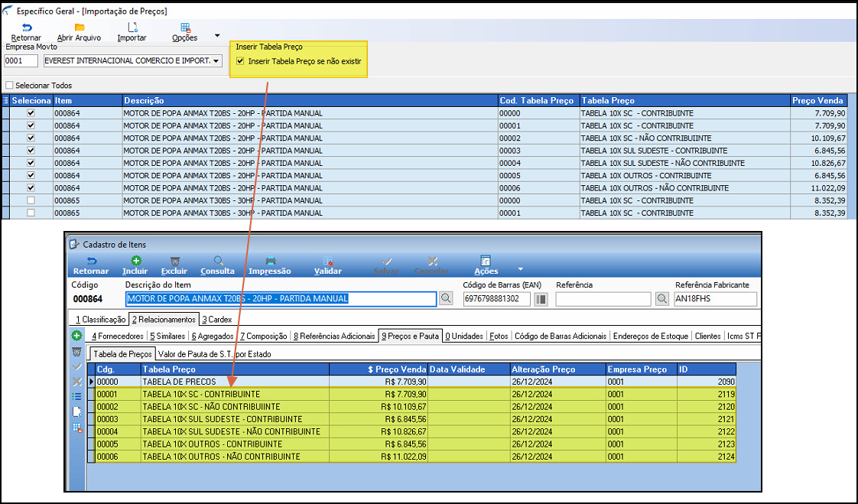
Task: Click Retornar in the Cadastro de Itens toolbar
Action: point(91,265)
